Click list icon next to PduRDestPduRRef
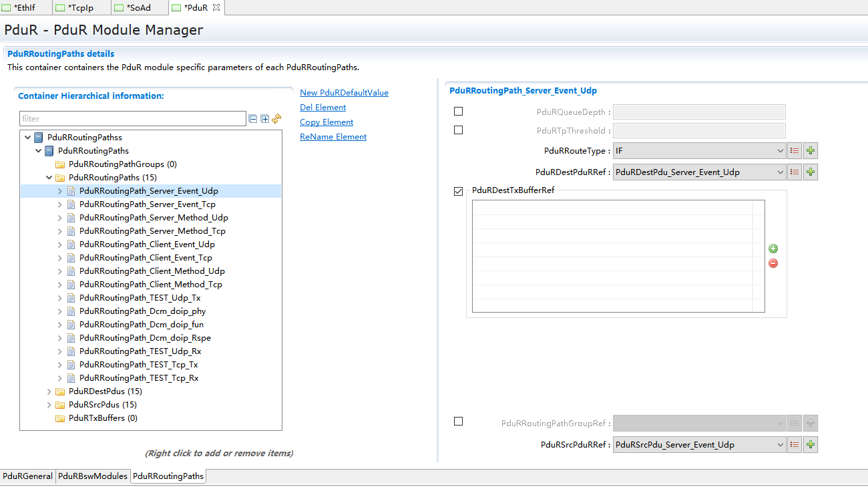 click(x=795, y=172)
